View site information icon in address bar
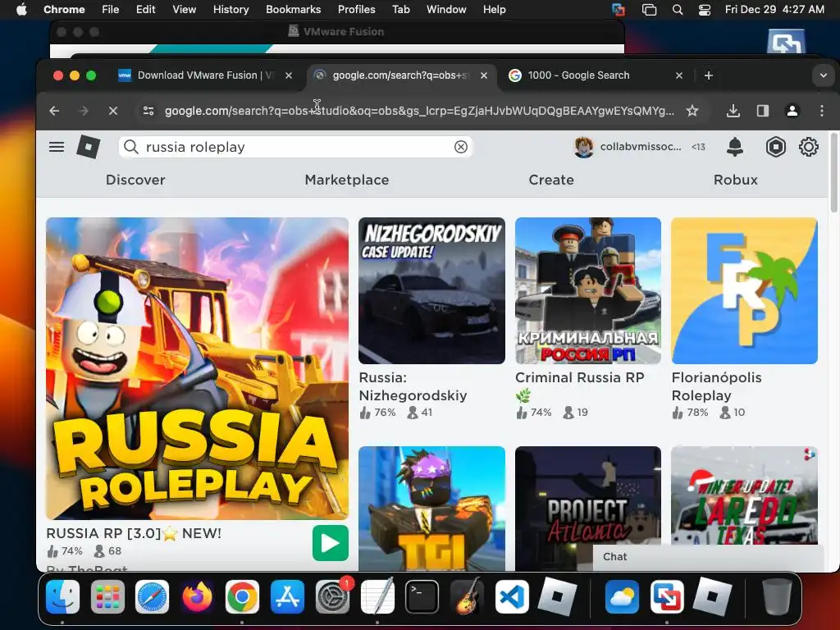This screenshot has width=840, height=630. click(148, 111)
